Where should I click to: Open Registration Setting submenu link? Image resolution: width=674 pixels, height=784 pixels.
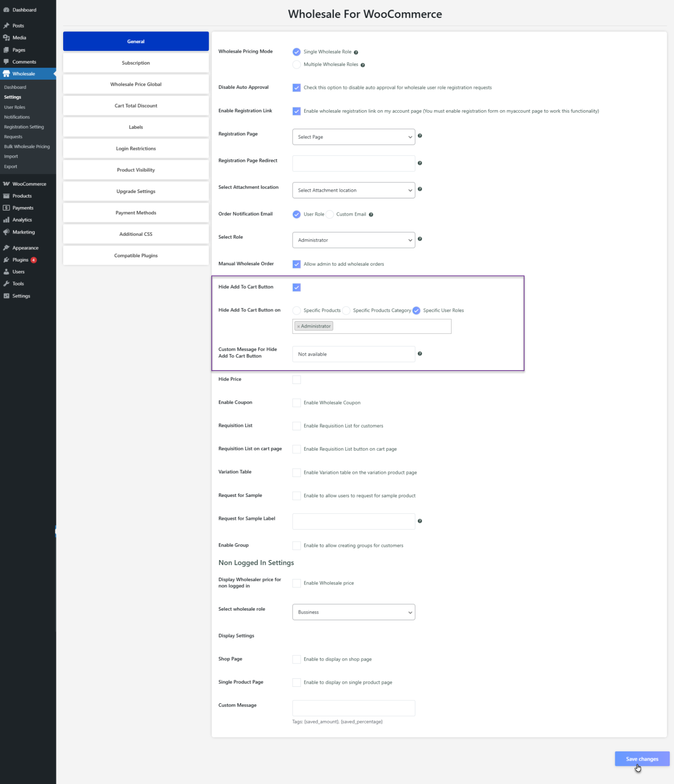coord(24,127)
